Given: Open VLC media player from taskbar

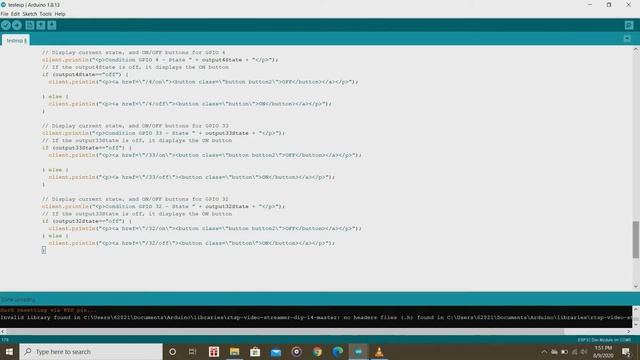Looking at the screenshot, I should [379, 351].
